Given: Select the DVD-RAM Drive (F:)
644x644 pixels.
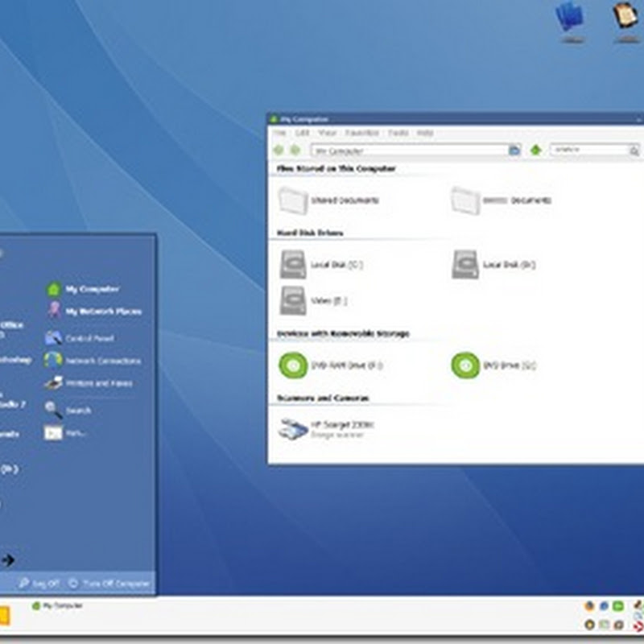Looking at the screenshot, I should coord(331,365).
